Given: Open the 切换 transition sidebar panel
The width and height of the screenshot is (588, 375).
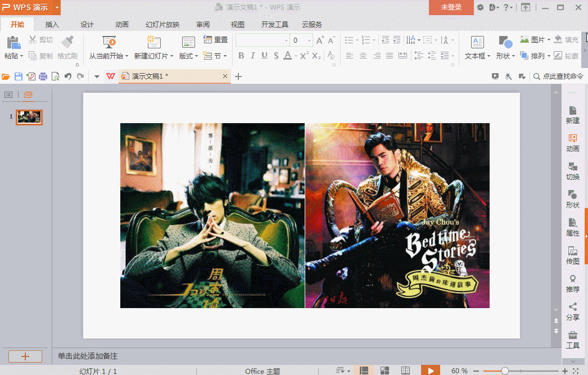Looking at the screenshot, I should point(573,171).
